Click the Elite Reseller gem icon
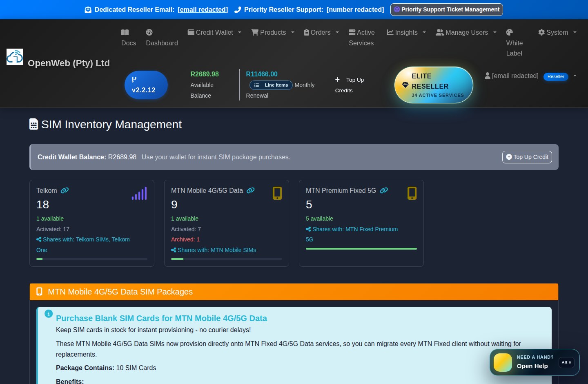This screenshot has height=384, width=588. point(405,85)
